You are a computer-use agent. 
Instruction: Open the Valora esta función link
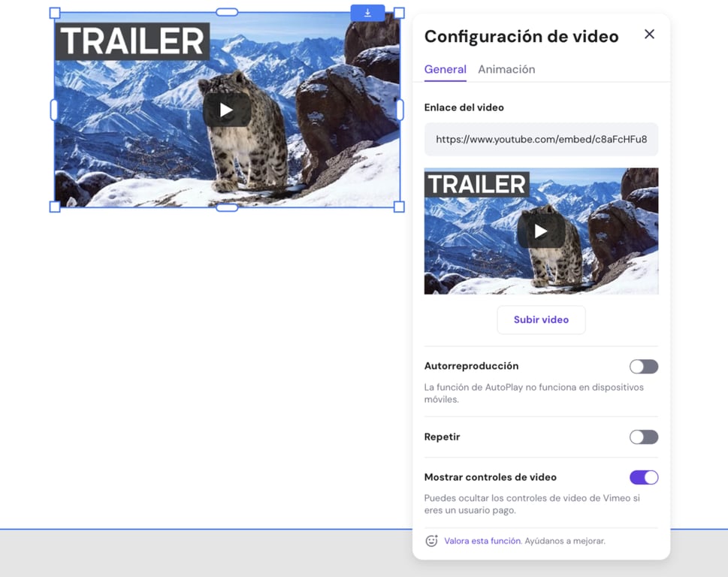481,541
